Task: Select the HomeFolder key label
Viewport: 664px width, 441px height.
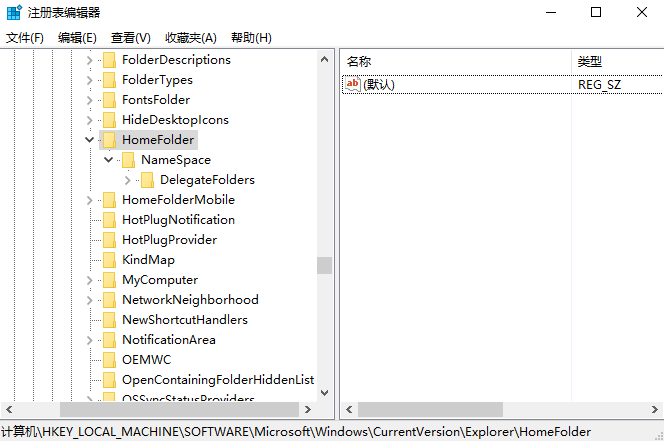Action: tap(158, 139)
